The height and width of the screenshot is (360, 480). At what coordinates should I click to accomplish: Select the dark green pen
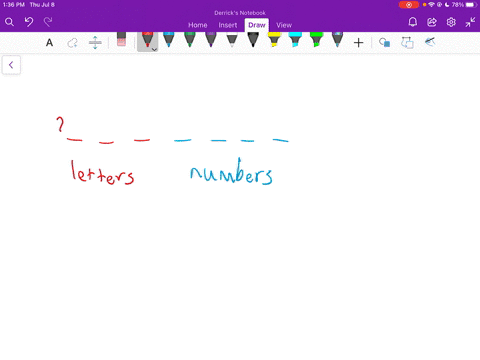190,40
